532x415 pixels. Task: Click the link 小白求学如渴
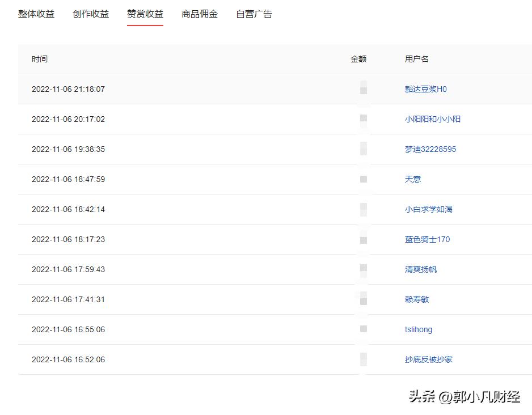(429, 209)
